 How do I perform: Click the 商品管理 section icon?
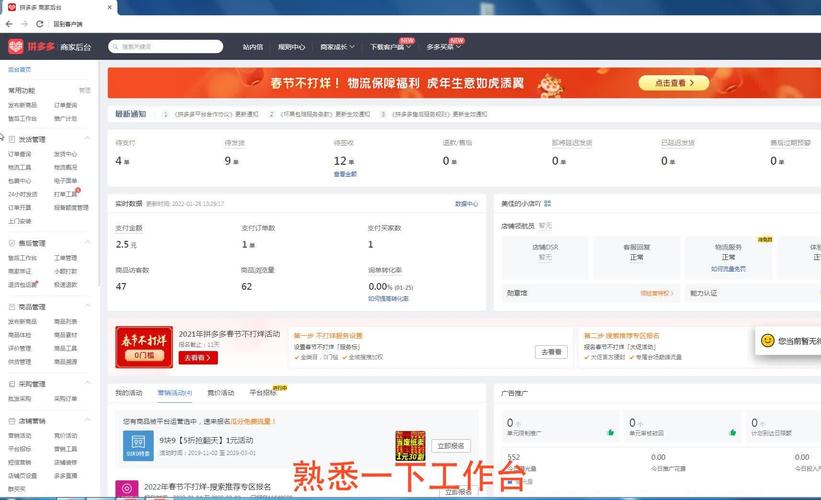(x=12, y=307)
